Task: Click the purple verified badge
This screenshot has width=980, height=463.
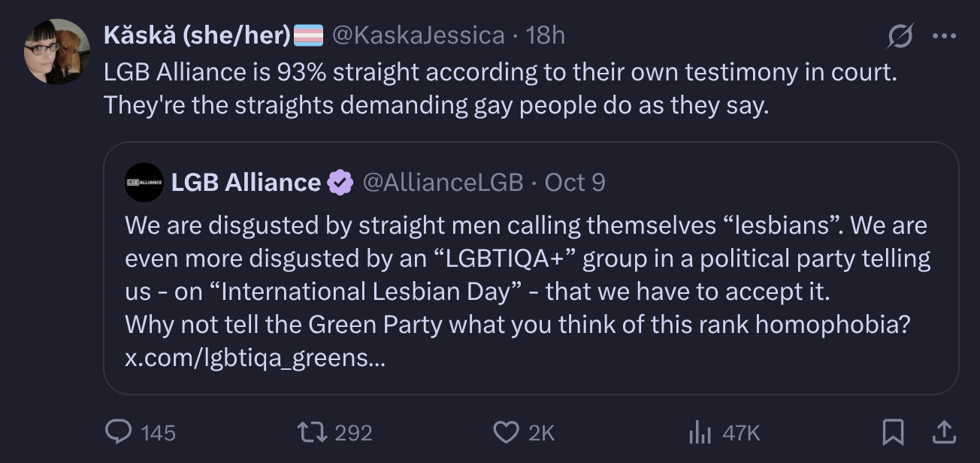Action: pyautogui.click(x=341, y=182)
